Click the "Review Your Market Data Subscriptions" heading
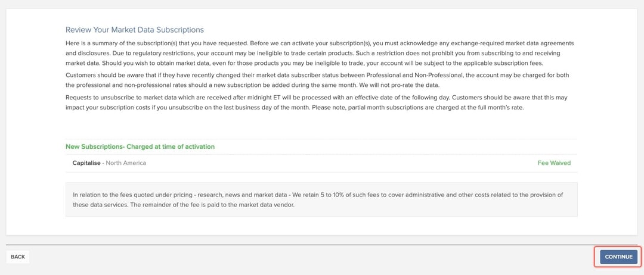Image resolution: width=644 pixels, height=275 pixels. pyautogui.click(x=134, y=30)
